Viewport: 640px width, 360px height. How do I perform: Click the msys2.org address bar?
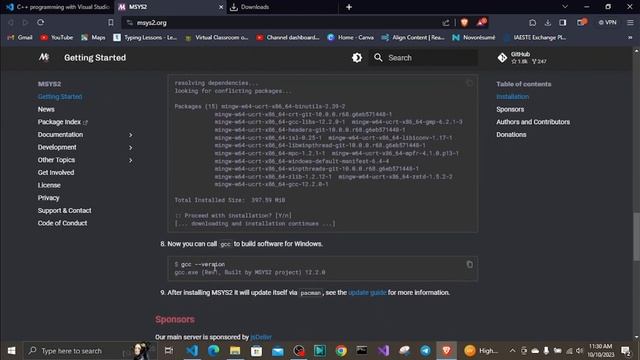click(282, 23)
